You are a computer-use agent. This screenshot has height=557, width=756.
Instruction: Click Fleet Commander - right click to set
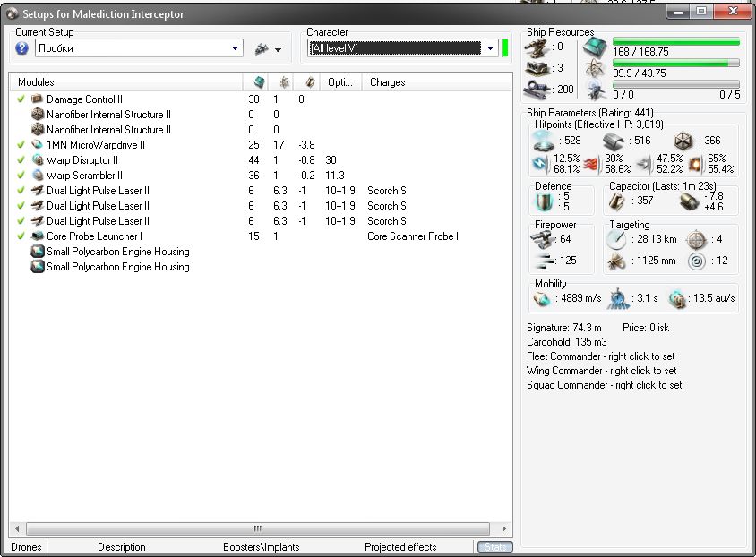[601, 356]
